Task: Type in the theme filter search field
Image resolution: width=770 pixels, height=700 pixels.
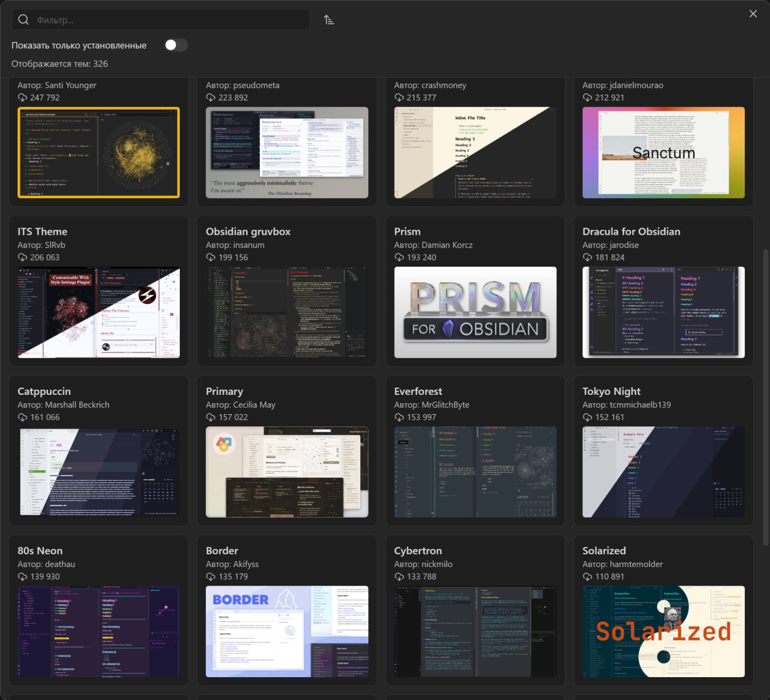Action: [168, 20]
